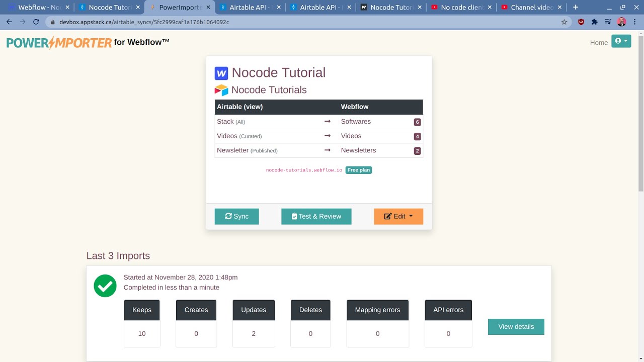
Task: Switch to the first Airtable API tab
Action: point(250,8)
